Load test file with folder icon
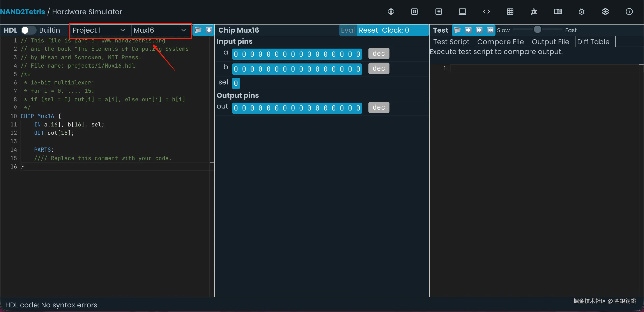644x312 pixels. click(x=457, y=30)
